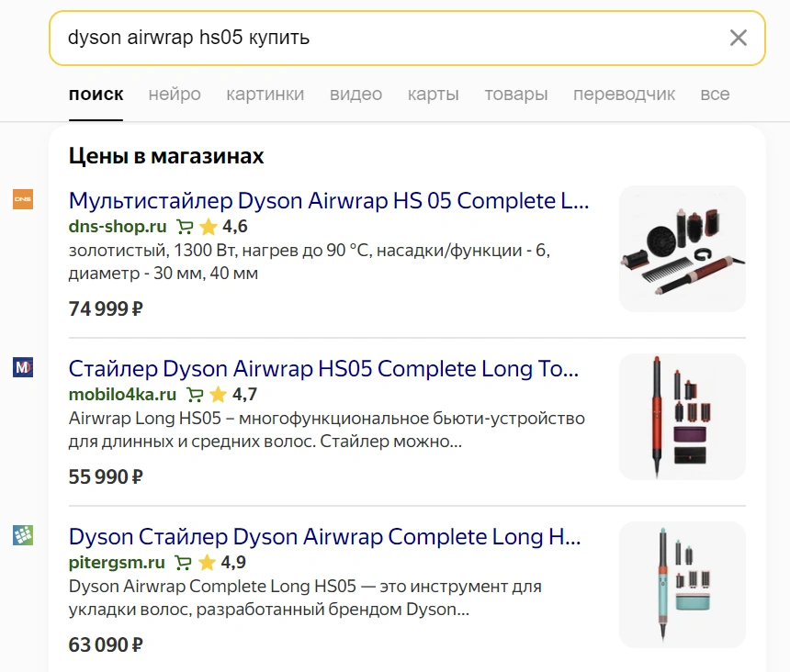This screenshot has width=790, height=672.
Task: Open the карты search tab
Action: [433, 94]
